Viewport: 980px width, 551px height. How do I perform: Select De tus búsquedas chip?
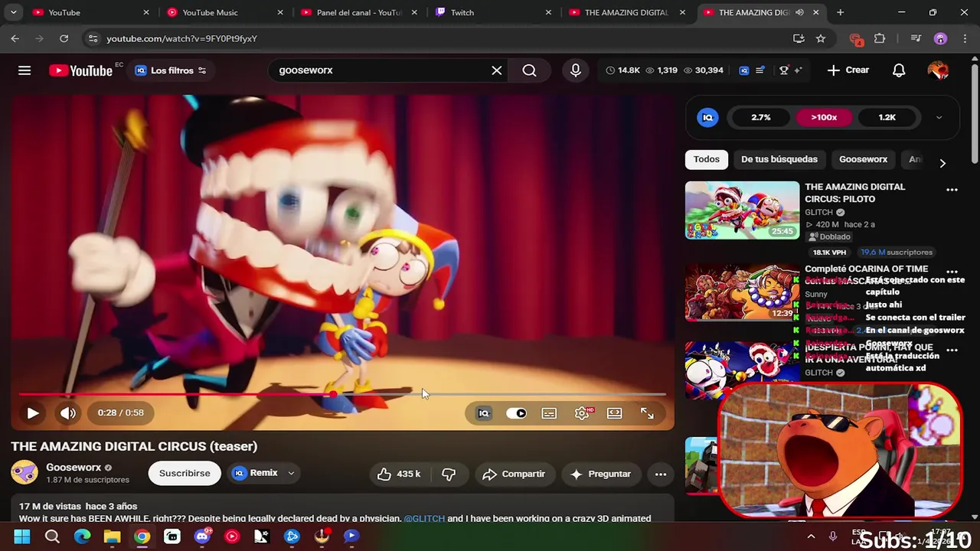click(779, 159)
